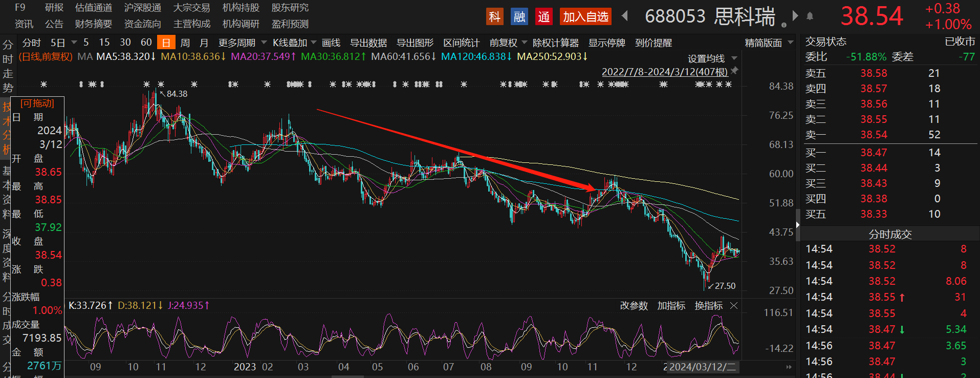This screenshot has width=980, height=378.
Task: Click the 2022/7/8-2024/3/12(407根) date range link
Action: 665,72
